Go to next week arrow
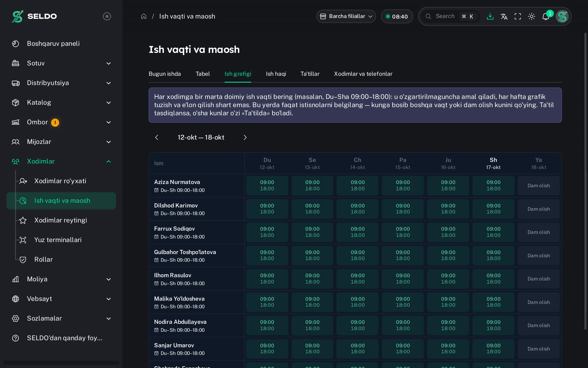Image resolution: width=588 pixels, height=368 pixels. tap(245, 137)
